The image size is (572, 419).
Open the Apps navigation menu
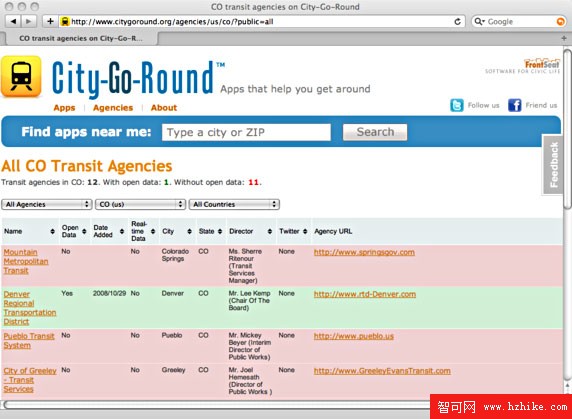pyautogui.click(x=64, y=108)
